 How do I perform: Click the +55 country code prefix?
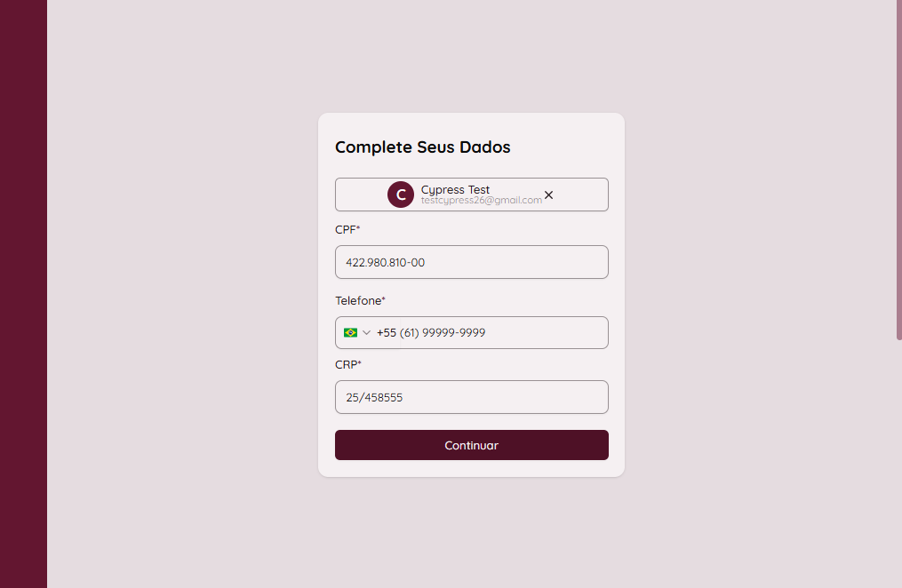(x=387, y=332)
